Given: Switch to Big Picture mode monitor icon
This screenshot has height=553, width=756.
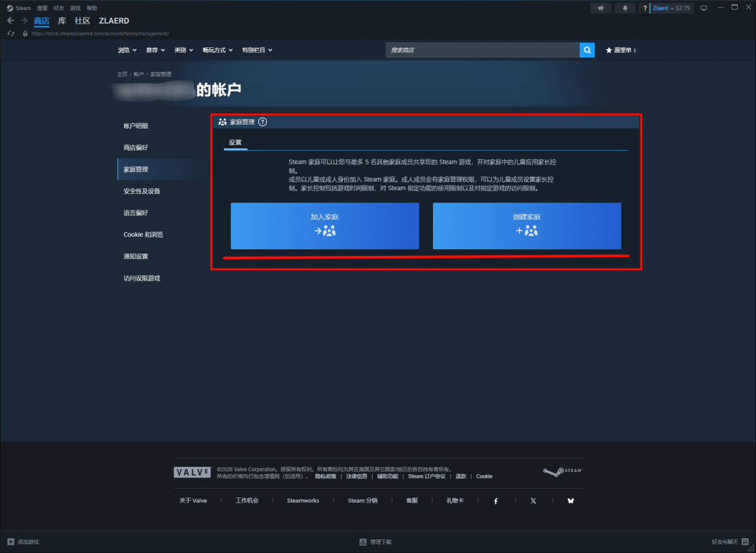Looking at the screenshot, I should [703, 8].
